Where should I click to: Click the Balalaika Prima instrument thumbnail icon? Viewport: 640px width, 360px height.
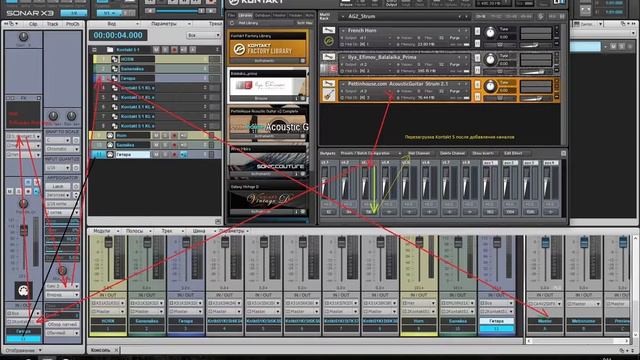coord(329,68)
